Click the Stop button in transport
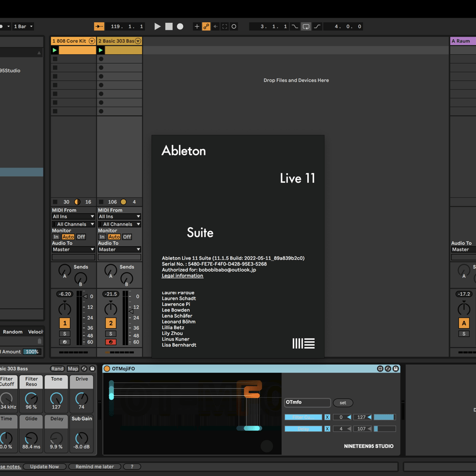Screen dimensions: 476x476 (x=169, y=26)
